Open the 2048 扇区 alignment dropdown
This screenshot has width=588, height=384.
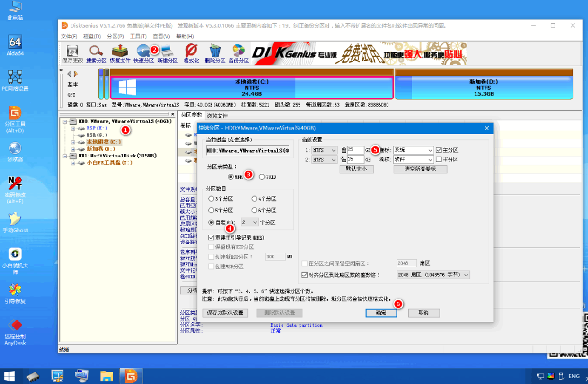466,275
